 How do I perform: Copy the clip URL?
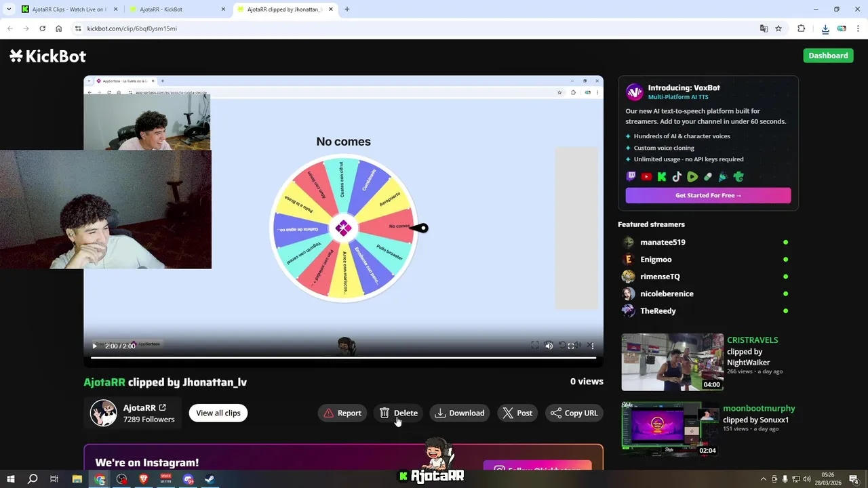pyautogui.click(x=574, y=413)
